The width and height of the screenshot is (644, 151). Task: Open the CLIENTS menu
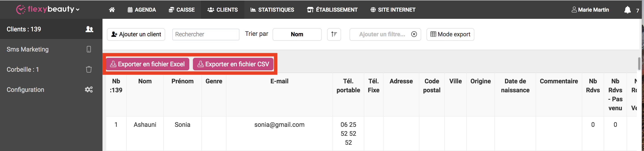[x=222, y=10]
